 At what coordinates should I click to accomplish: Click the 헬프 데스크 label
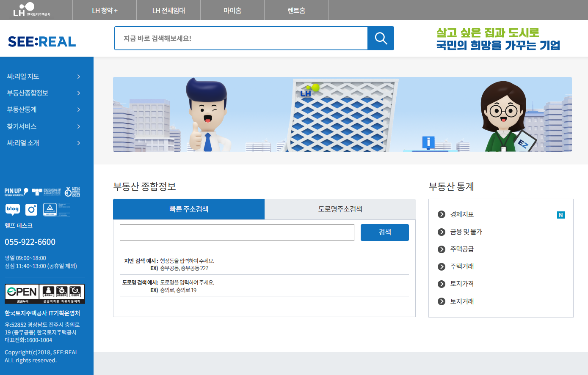(x=19, y=226)
